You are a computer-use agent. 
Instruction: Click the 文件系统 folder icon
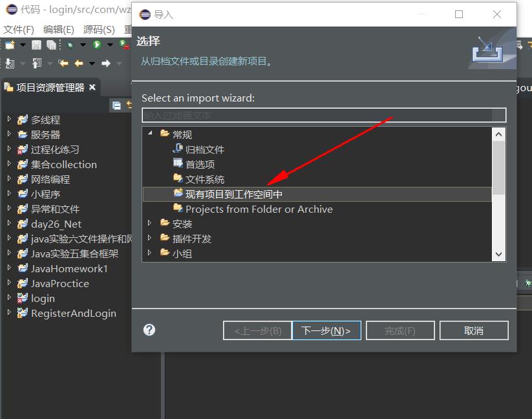[178, 178]
